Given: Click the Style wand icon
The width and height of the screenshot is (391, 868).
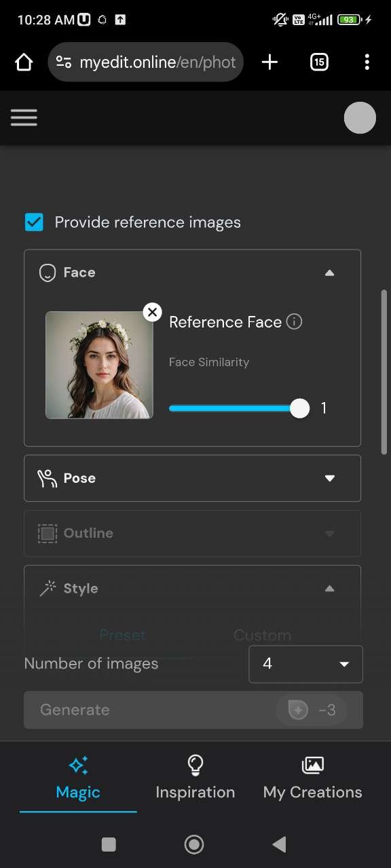Looking at the screenshot, I should coord(47,588).
